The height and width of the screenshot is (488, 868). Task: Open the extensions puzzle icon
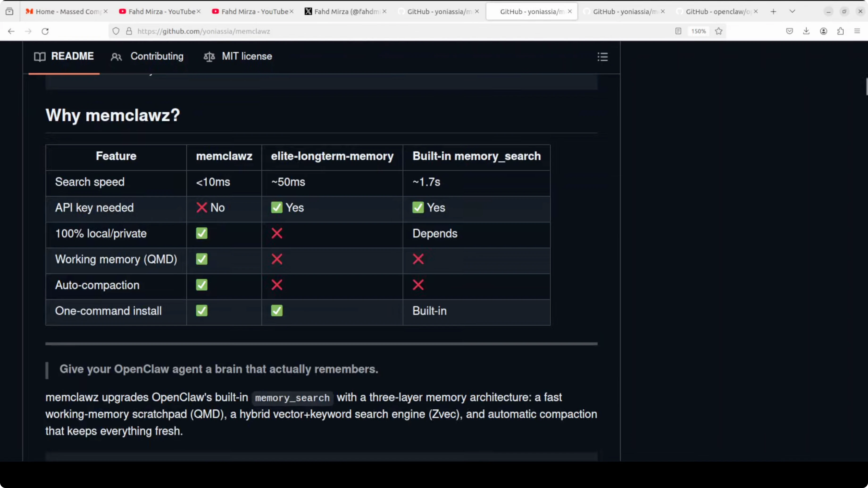pyautogui.click(x=840, y=31)
